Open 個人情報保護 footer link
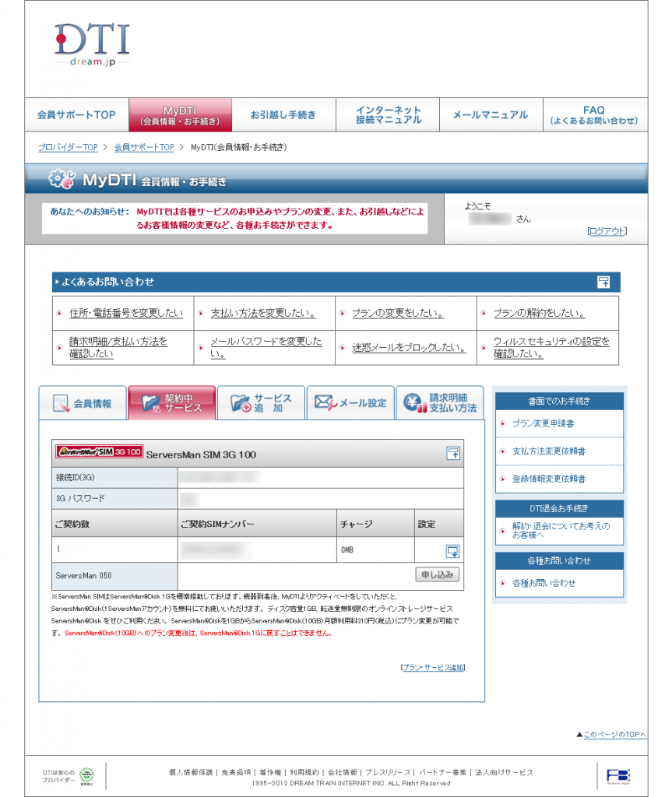The height and width of the screenshot is (797, 672). (x=191, y=772)
